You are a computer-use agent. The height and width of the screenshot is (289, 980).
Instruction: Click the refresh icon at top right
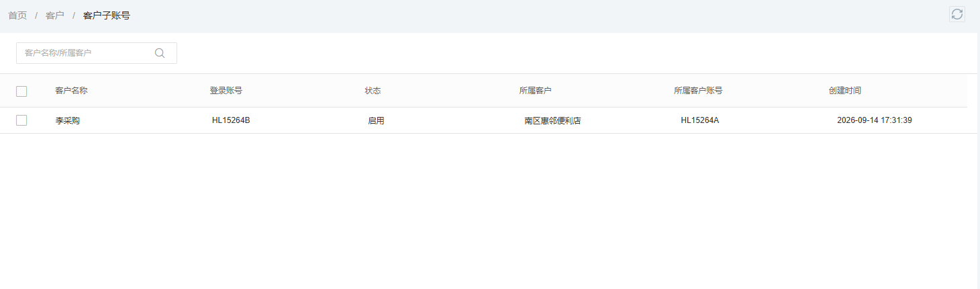coord(957,14)
